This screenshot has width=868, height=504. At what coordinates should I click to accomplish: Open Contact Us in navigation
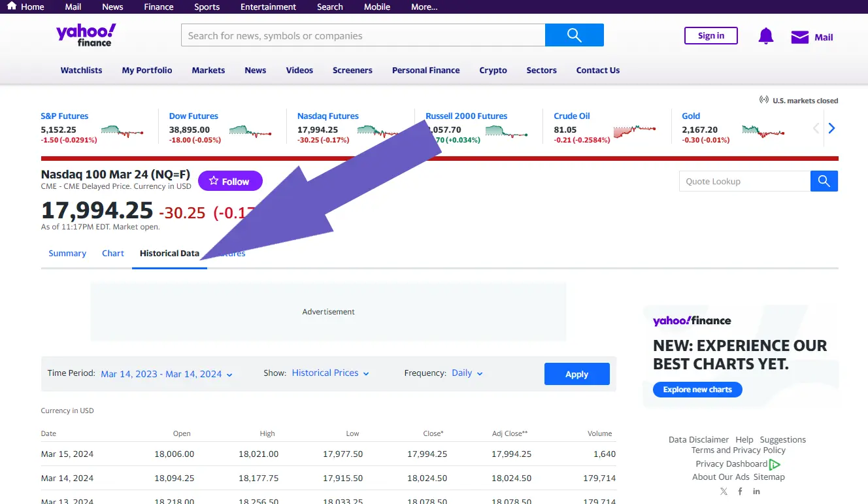click(597, 70)
